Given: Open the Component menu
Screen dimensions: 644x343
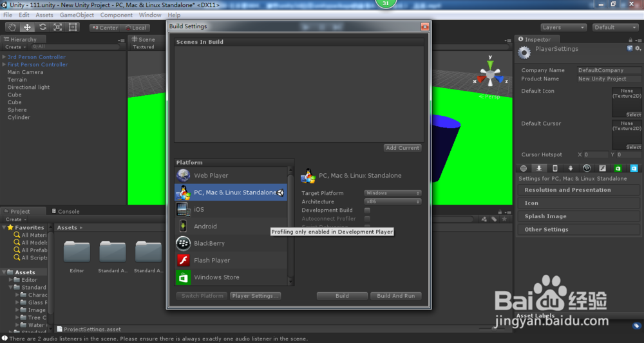Looking at the screenshot, I should (116, 15).
